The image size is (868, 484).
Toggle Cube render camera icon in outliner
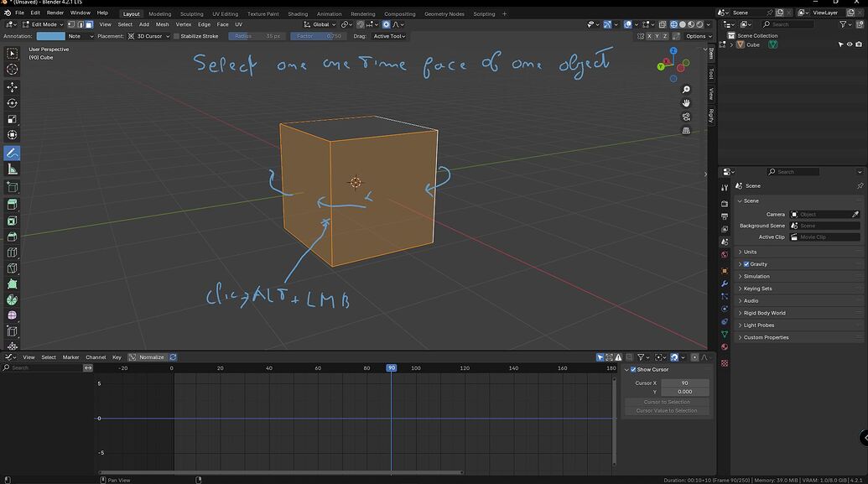tap(859, 44)
